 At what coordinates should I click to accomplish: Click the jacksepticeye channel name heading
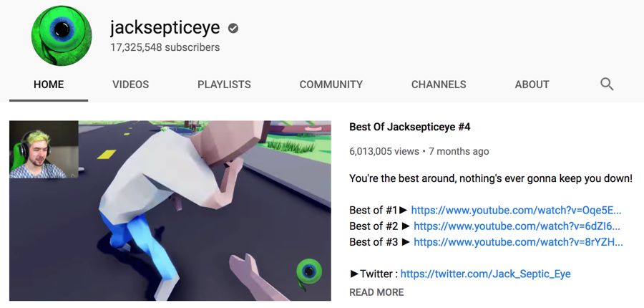(x=165, y=28)
